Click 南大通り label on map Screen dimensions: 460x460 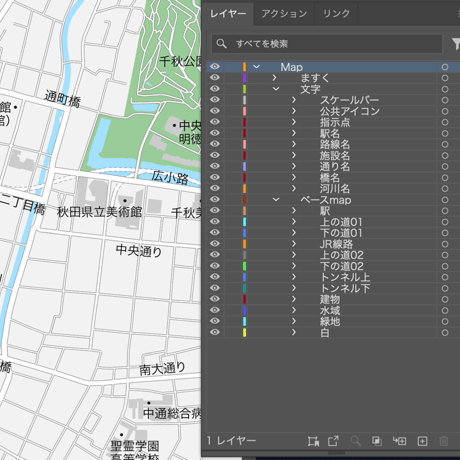point(162,369)
